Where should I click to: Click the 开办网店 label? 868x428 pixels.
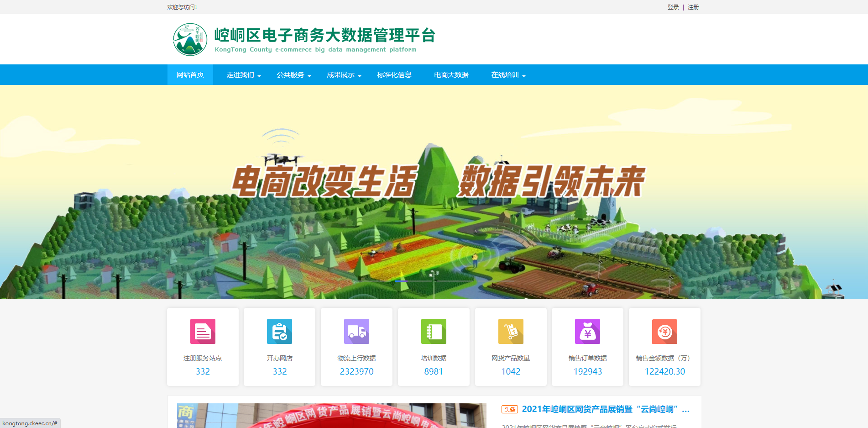[x=279, y=358]
